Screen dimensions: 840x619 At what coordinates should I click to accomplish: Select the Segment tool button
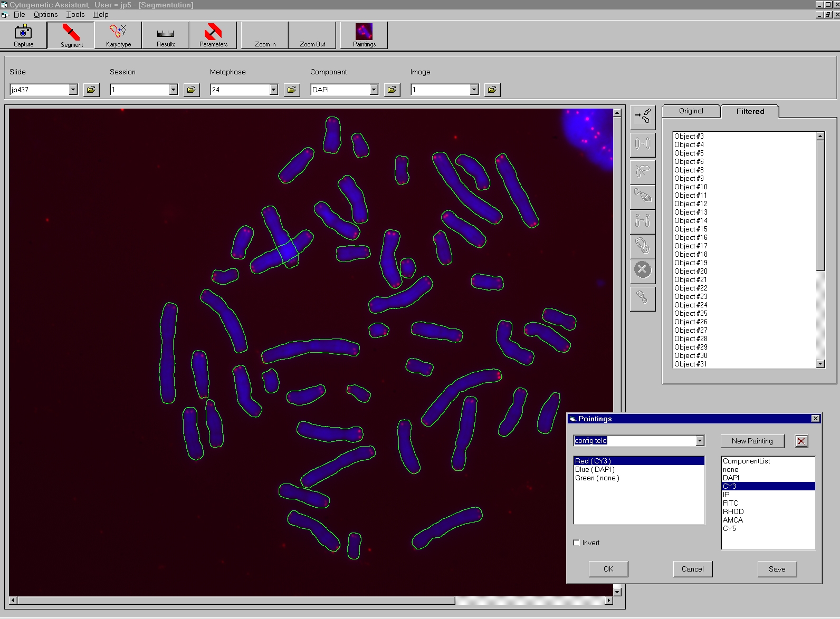pyautogui.click(x=71, y=35)
